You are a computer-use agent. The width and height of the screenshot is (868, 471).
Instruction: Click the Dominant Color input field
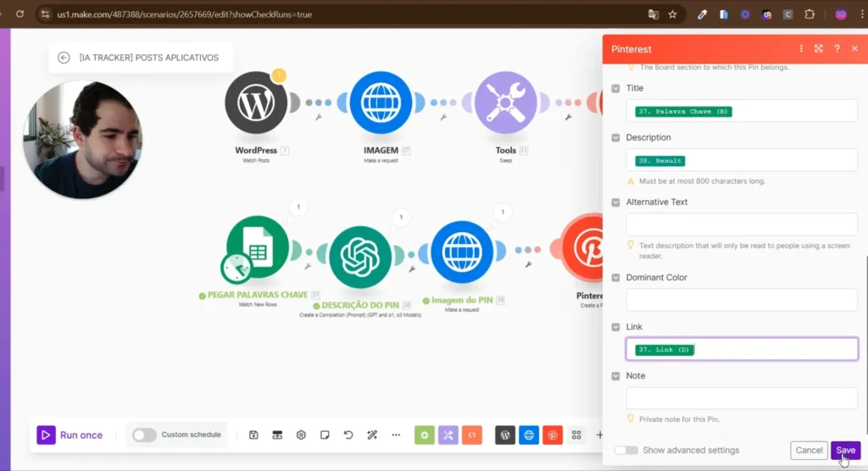click(x=742, y=300)
